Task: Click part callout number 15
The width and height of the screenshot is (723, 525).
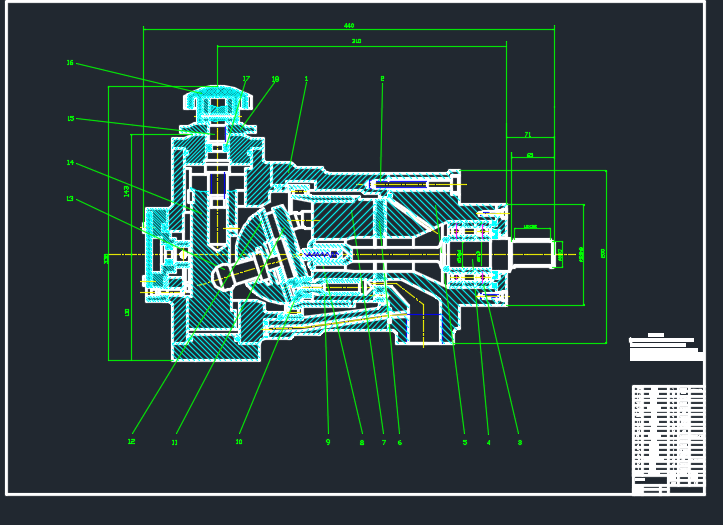Action: 71,118
